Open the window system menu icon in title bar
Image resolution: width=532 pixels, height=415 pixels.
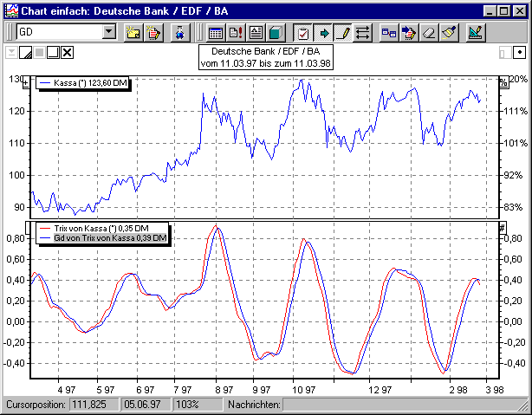tap(10, 10)
